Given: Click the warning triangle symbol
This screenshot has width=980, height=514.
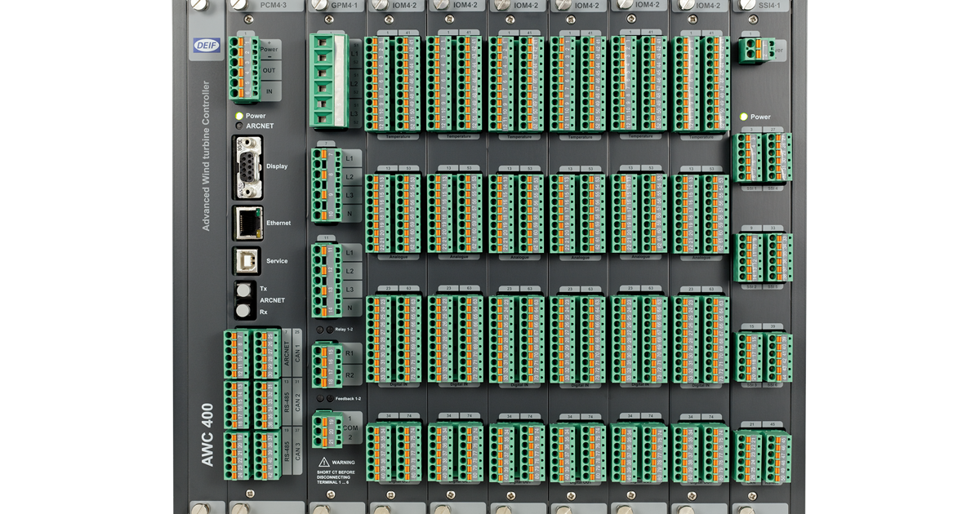Looking at the screenshot, I should click(x=324, y=462).
